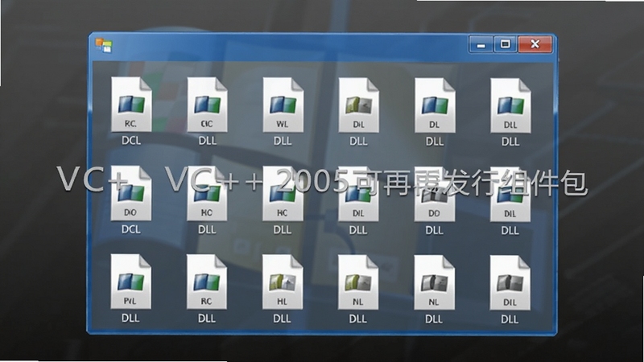Screen dimensions: 644x362
Task: Minimize the file window
Action: point(481,44)
